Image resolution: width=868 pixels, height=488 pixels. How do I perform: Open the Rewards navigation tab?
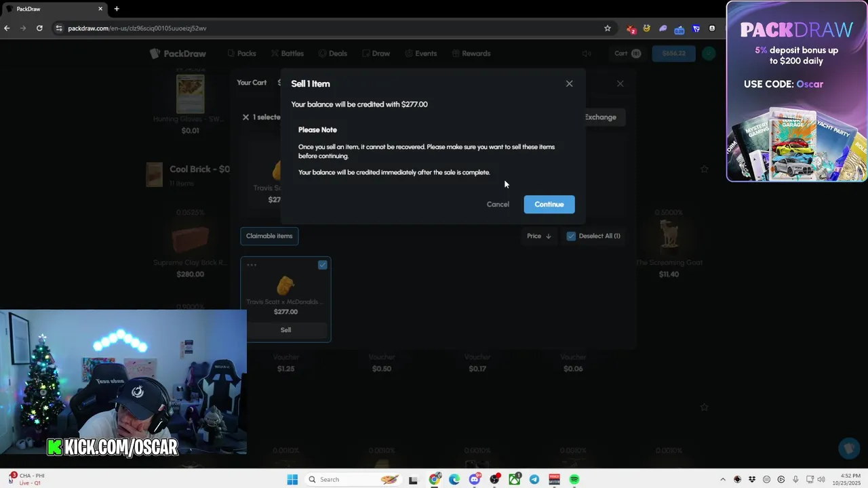tap(471, 54)
